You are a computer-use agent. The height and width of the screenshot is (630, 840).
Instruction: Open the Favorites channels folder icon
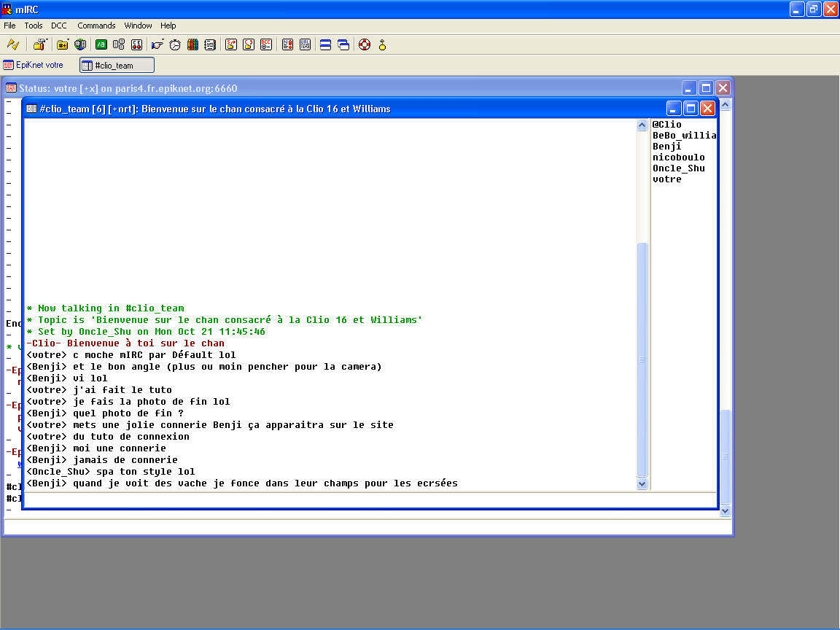pos(62,45)
